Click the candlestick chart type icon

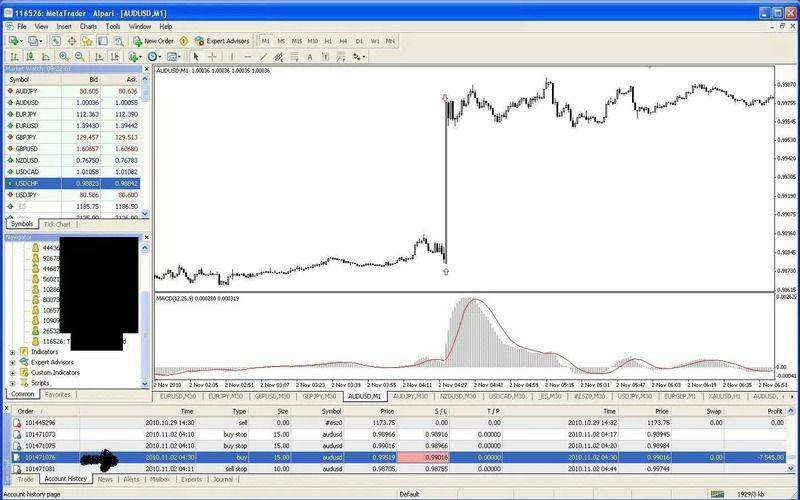pos(31,57)
